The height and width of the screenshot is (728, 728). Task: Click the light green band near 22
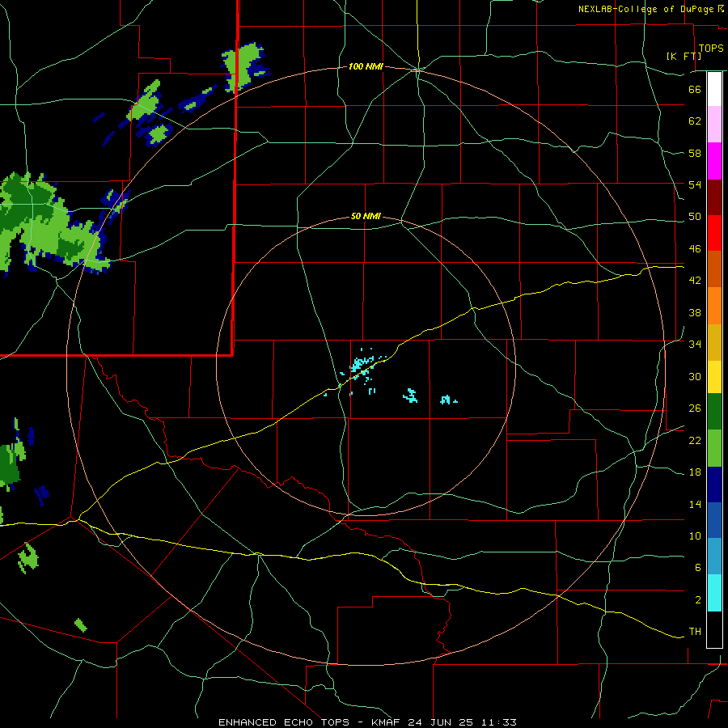(714, 448)
